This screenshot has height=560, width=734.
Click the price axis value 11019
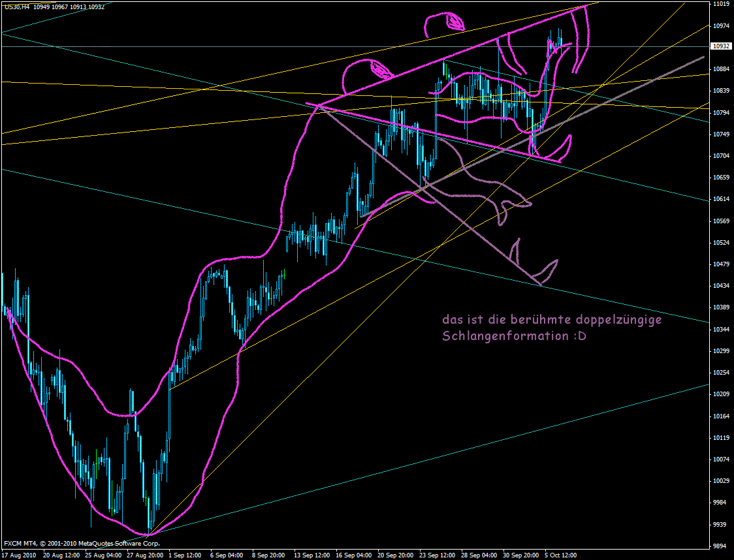pos(722,4)
